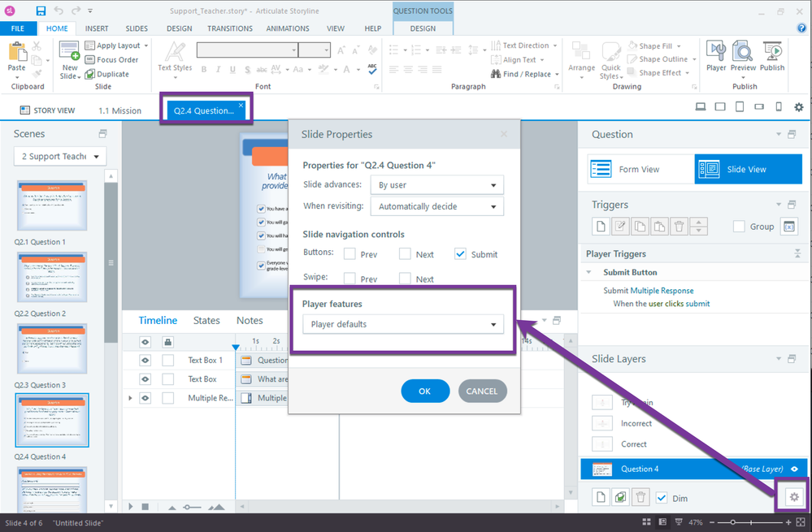Open the INSERT ribbon tab
The image size is (812, 532).
(97, 28)
